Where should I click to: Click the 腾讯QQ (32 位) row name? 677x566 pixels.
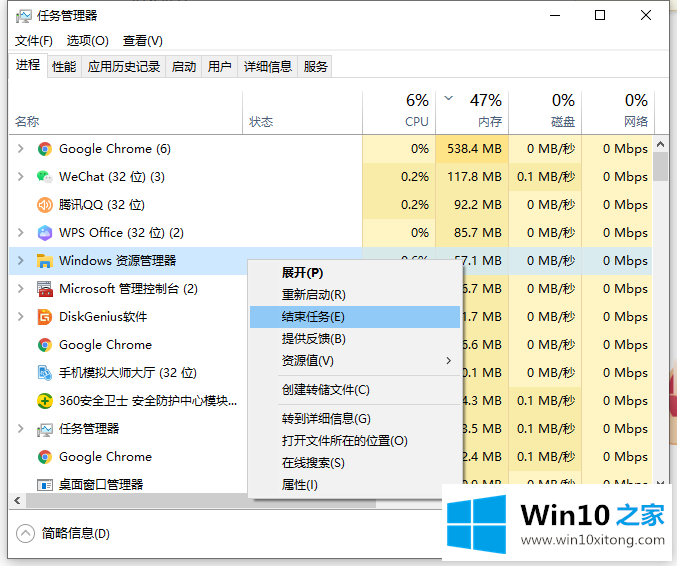(x=102, y=205)
